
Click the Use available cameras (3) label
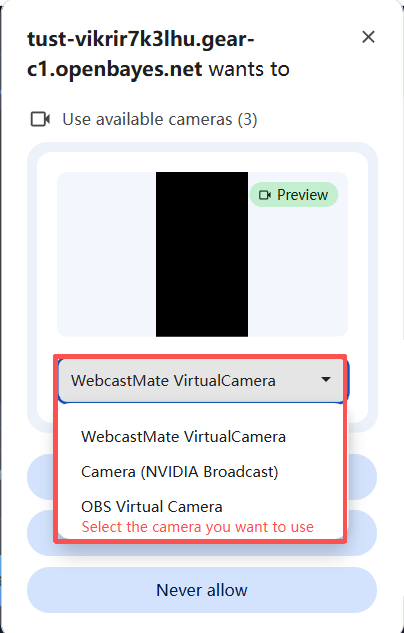pyautogui.click(x=159, y=119)
